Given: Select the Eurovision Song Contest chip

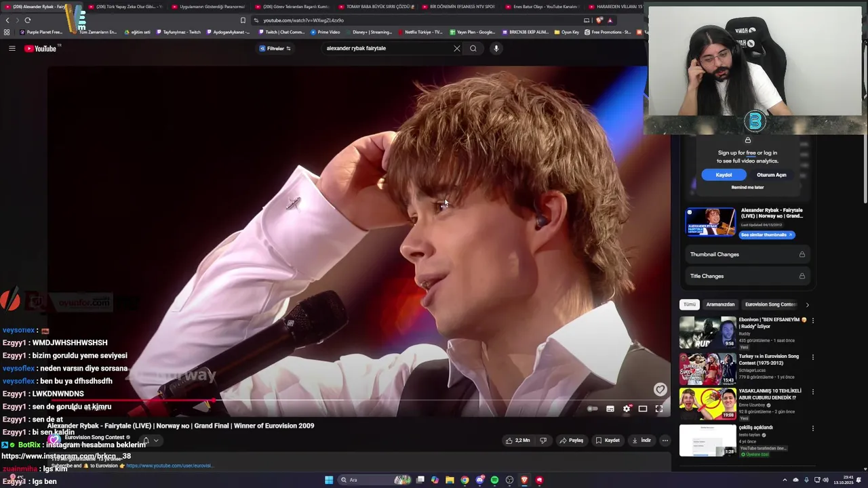Looking at the screenshot, I should click(x=770, y=304).
